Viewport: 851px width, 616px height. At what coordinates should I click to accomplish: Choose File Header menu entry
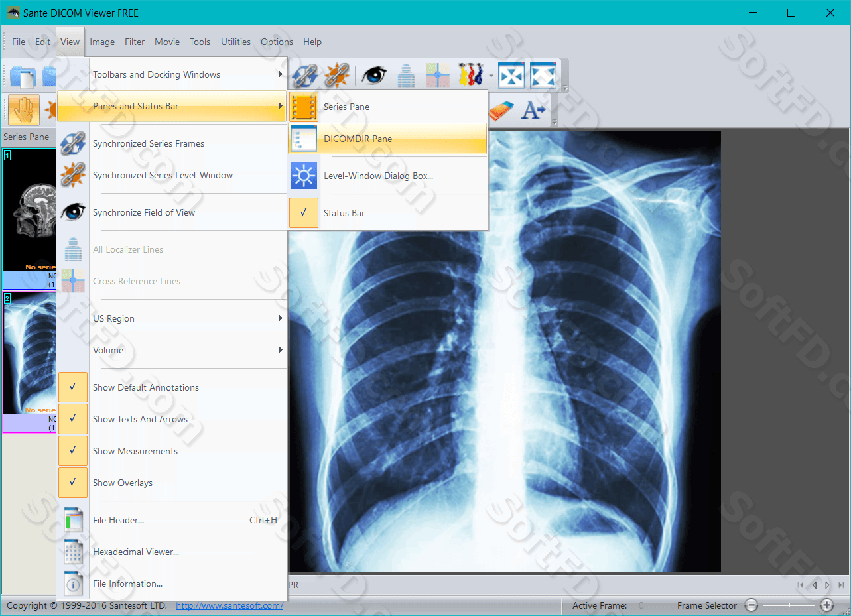pos(172,520)
